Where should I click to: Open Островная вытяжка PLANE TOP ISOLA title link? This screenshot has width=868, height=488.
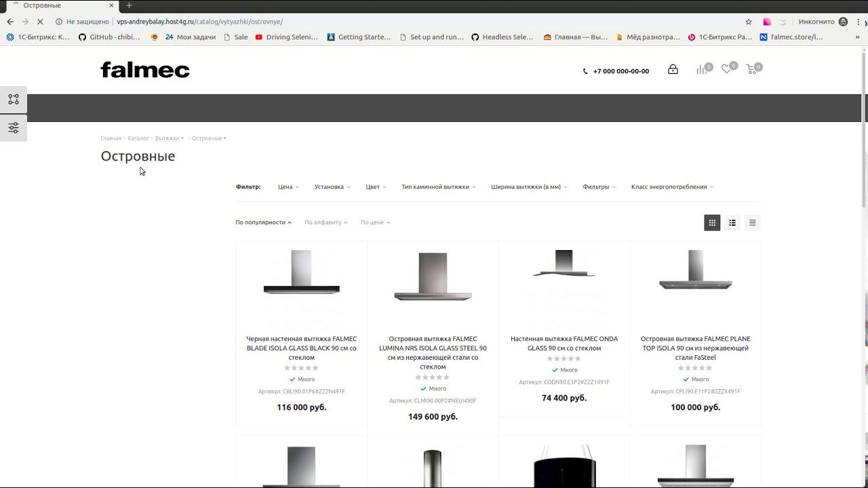[695, 348]
